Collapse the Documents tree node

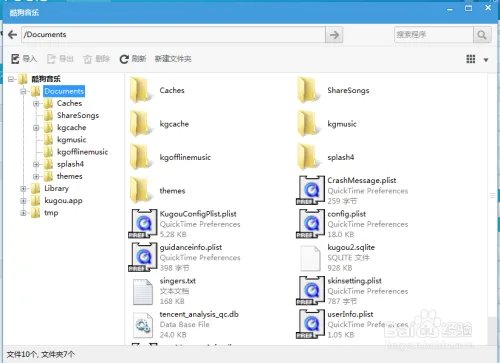coord(23,91)
